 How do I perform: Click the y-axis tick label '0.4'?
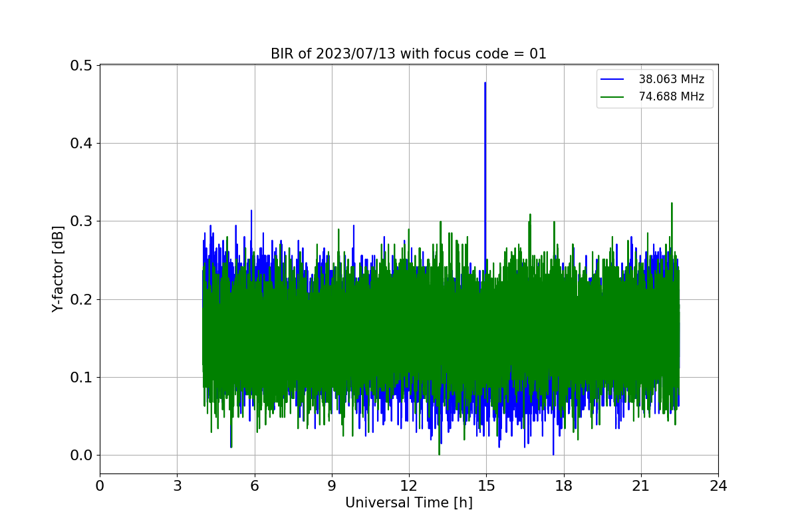[82, 144]
